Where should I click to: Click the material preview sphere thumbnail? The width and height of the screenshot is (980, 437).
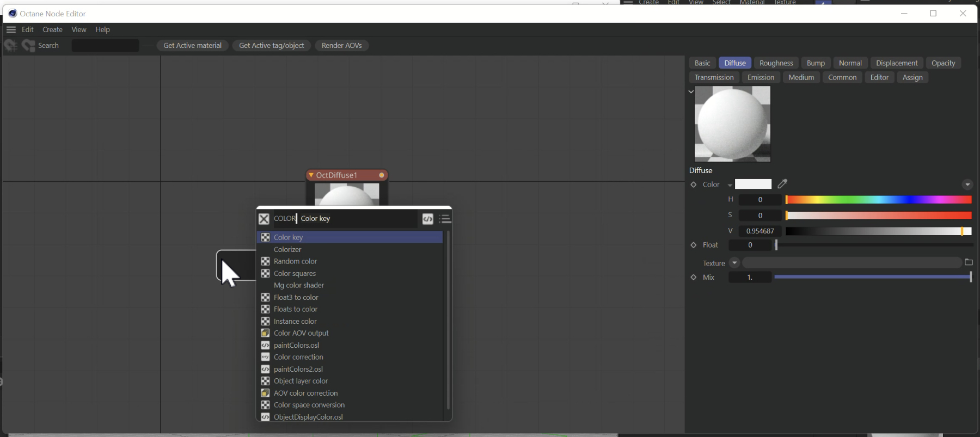coord(733,124)
